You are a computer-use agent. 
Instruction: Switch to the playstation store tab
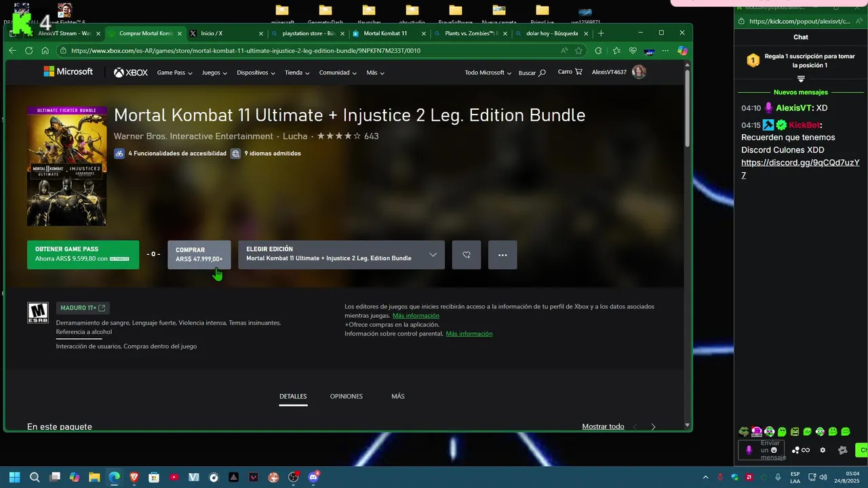(x=307, y=33)
